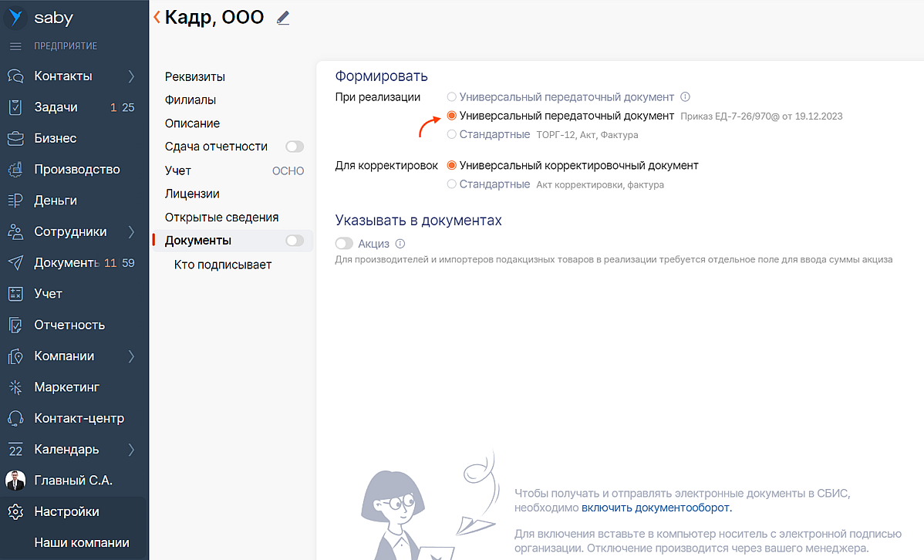Expand the Календарь submenu chevron
924x560 pixels.
pos(131,449)
